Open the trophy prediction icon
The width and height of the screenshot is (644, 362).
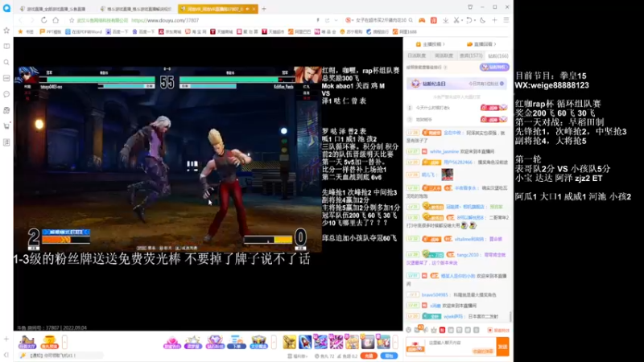pyautogui.click(x=49, y=342)
